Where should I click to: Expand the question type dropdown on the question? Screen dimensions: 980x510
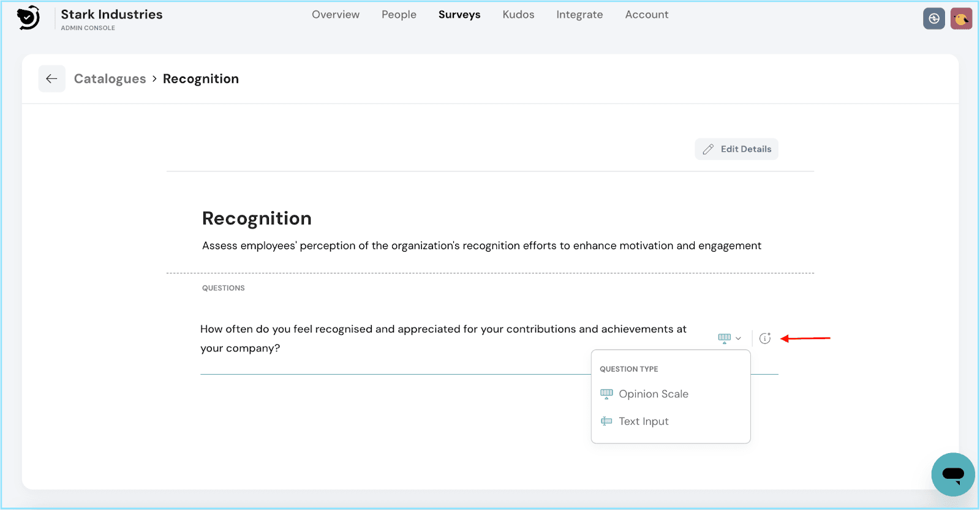729,338
